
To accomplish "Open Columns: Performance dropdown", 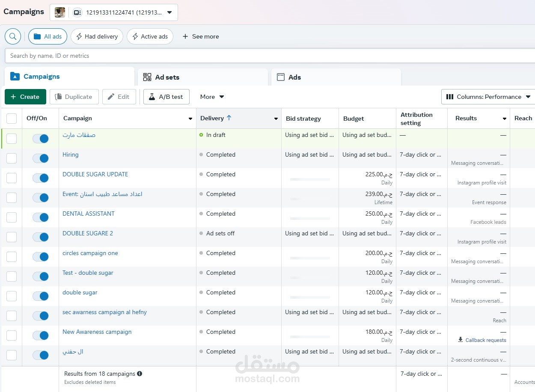I will pyautogui.click(x=488, y=97).
